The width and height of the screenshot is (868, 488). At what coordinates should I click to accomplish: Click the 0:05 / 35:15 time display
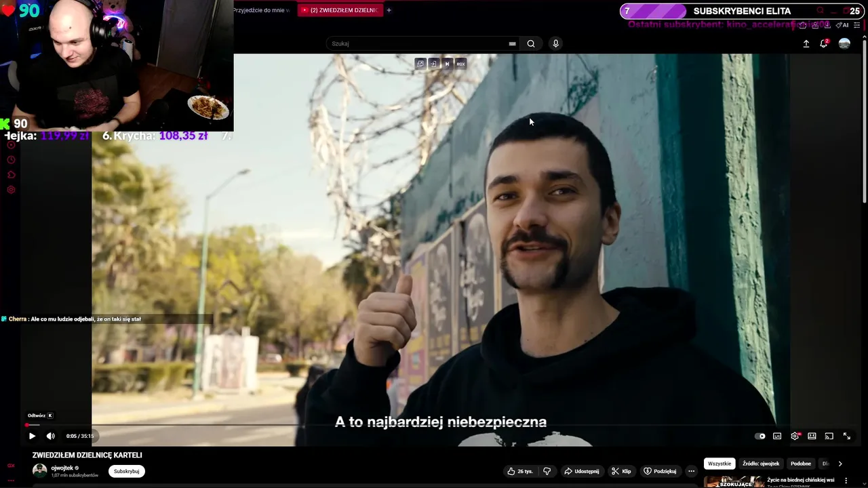(80, 436)
